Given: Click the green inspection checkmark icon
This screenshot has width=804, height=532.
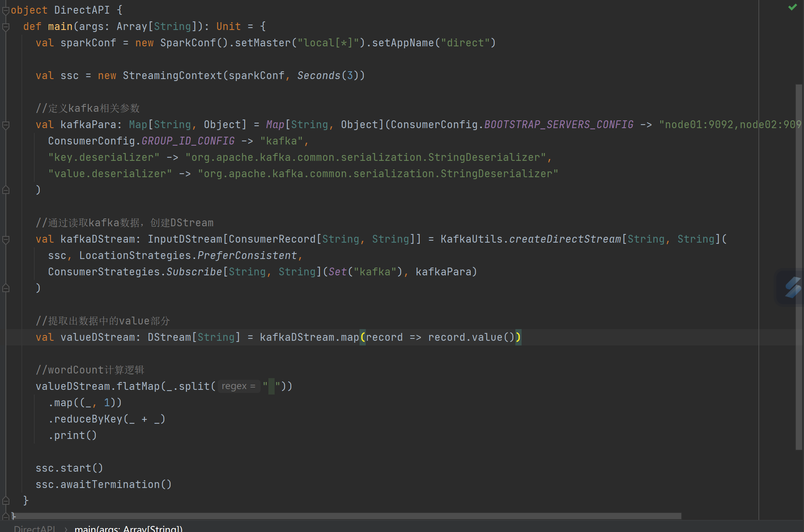Looking at the screenshot, I should pos(792,7).
